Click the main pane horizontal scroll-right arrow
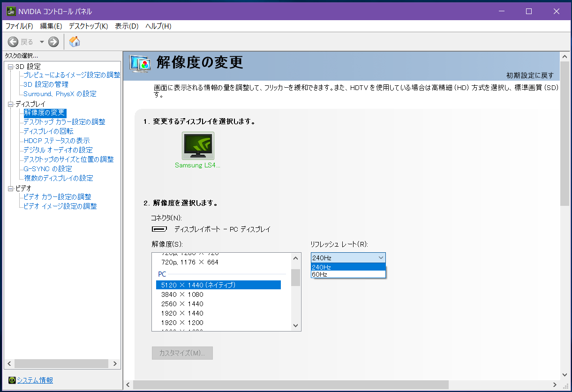572x392 pixels. [x=555, y=384]
